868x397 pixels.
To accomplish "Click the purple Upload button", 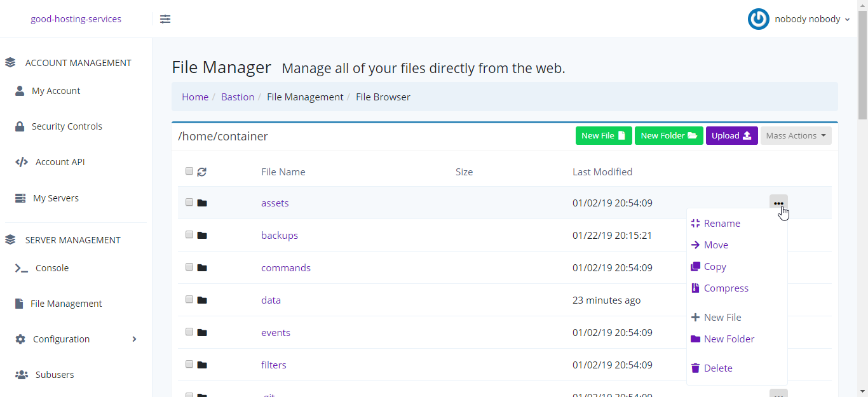I will point(731,135).
